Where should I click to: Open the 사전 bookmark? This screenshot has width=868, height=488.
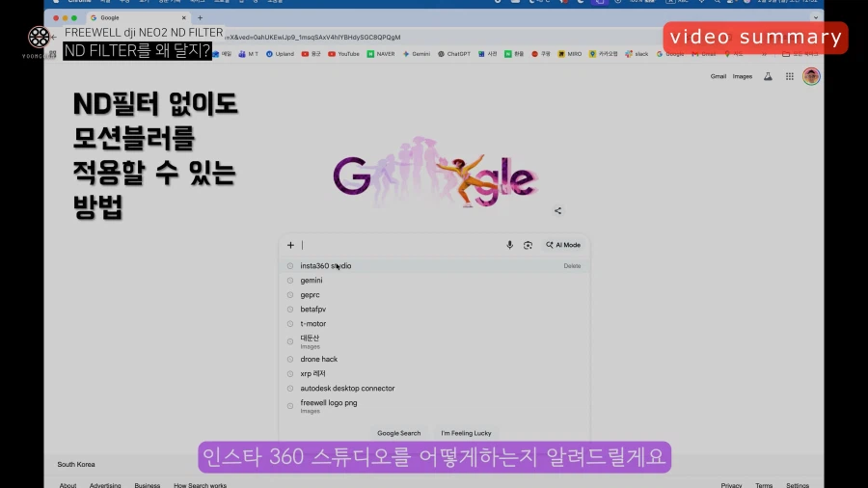pyautogui.click(x=488, y=54)
